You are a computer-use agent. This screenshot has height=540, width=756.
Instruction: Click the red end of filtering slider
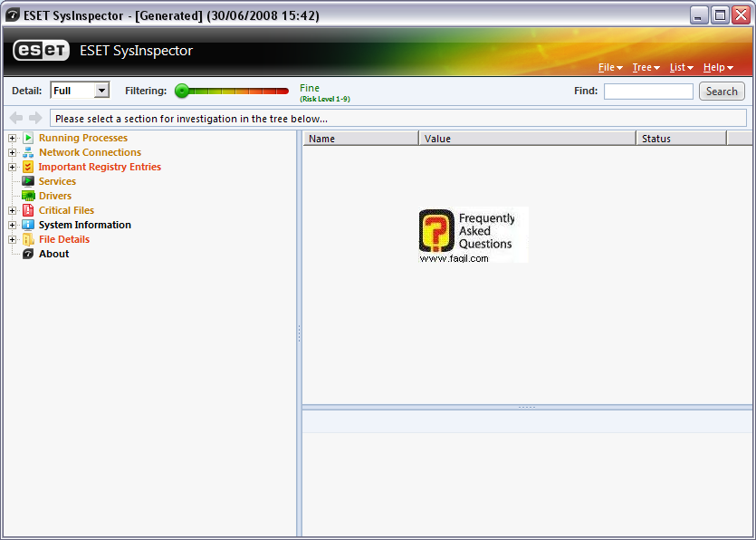282,91
